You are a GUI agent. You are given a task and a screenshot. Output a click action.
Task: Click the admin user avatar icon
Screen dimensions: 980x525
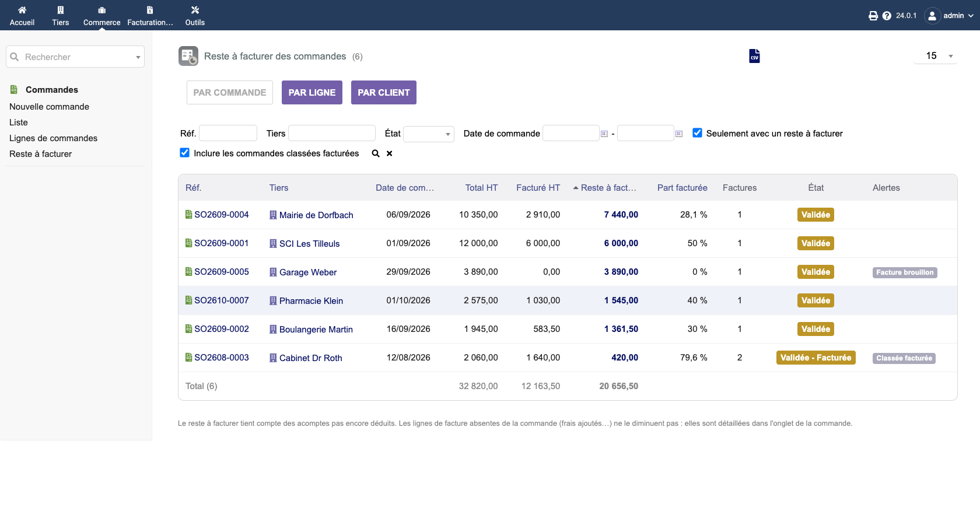pyautogui.click(x=932, y=16)
